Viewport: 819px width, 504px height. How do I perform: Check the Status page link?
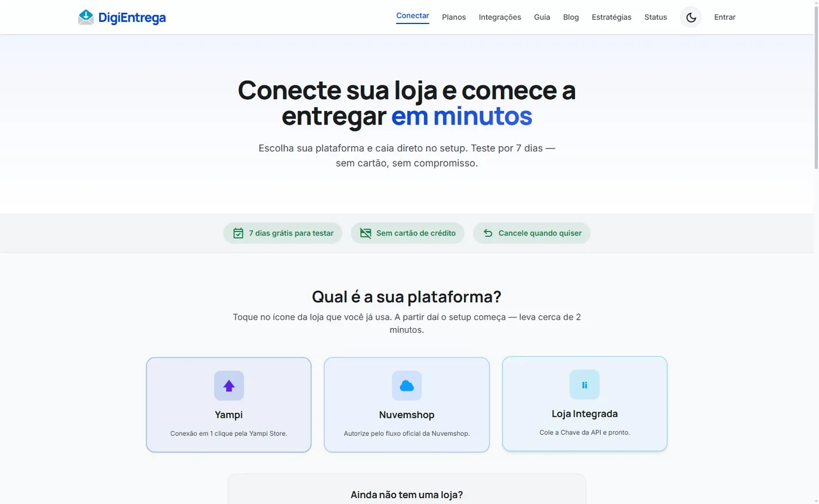click(x=655, y=17)
